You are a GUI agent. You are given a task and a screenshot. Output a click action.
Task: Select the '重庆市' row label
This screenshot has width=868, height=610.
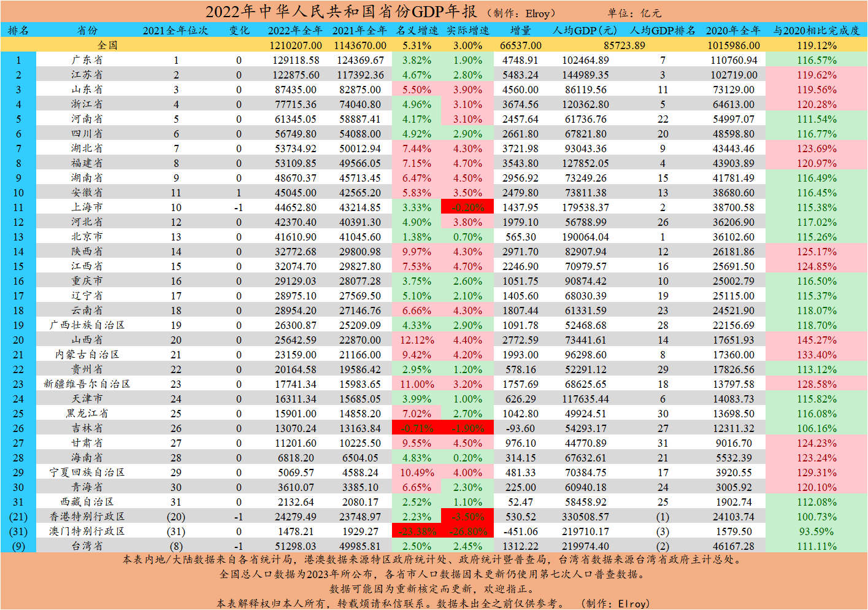(x=87, y=280)
